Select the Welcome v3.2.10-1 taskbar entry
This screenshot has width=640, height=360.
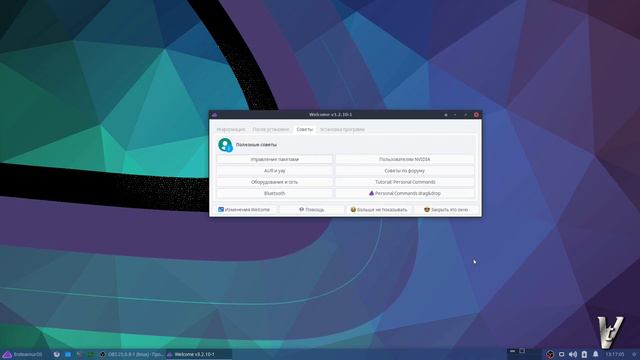coord(198,354)
